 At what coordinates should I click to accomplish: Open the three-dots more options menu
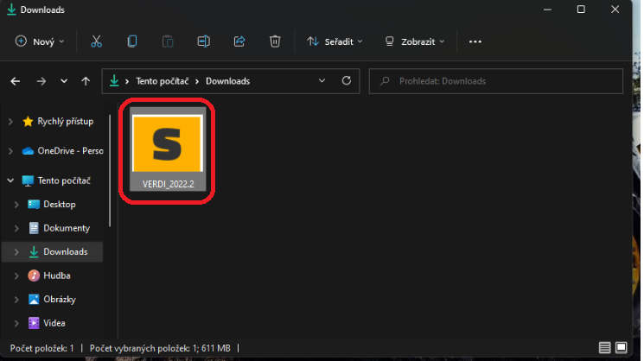point(475,41)
